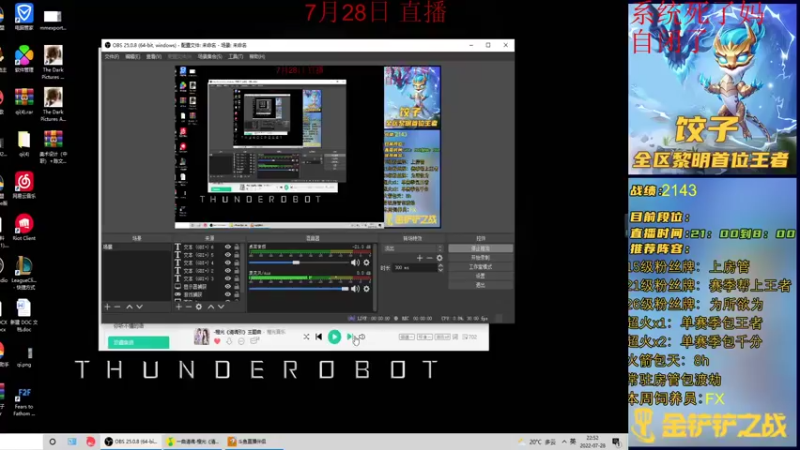Select the display capture source row

[x=207, y=287]
